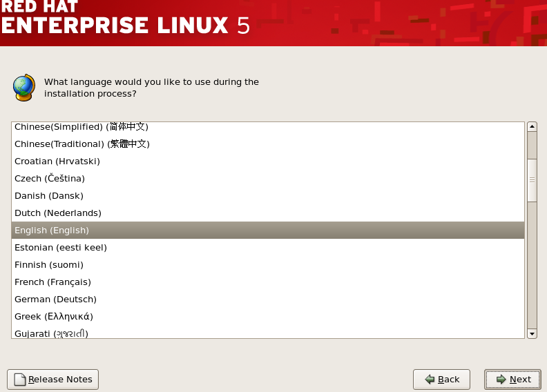This screenshot has height=392, width=547.
Task: Click the globe language icon
Action: tap(24, 88)
